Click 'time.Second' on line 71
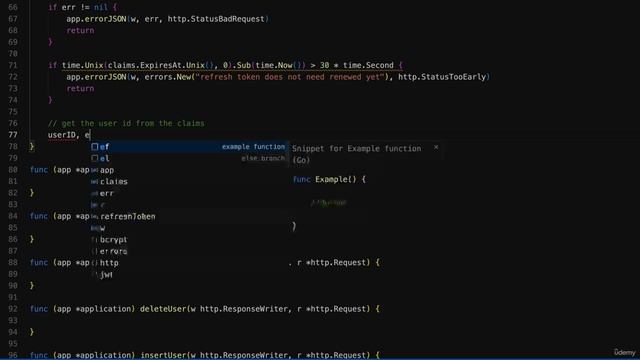This screenshot has height=360, width=640. (x=368, y=65)
